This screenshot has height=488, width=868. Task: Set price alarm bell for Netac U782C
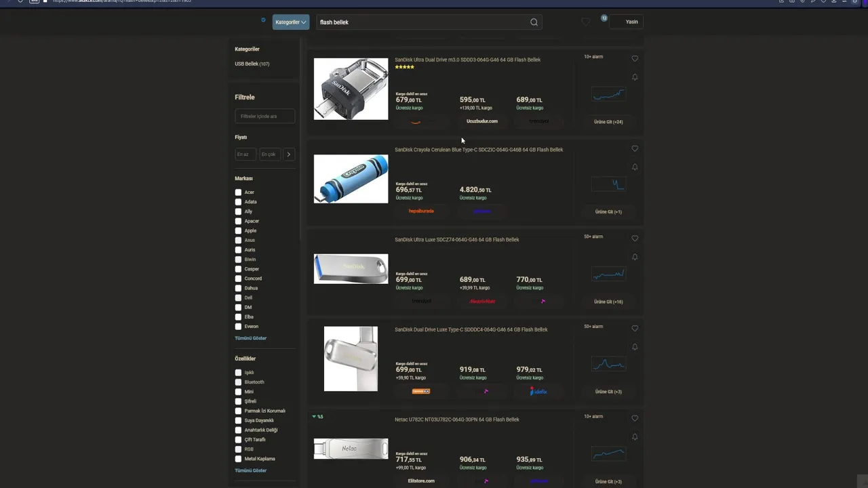coord(635,437)
